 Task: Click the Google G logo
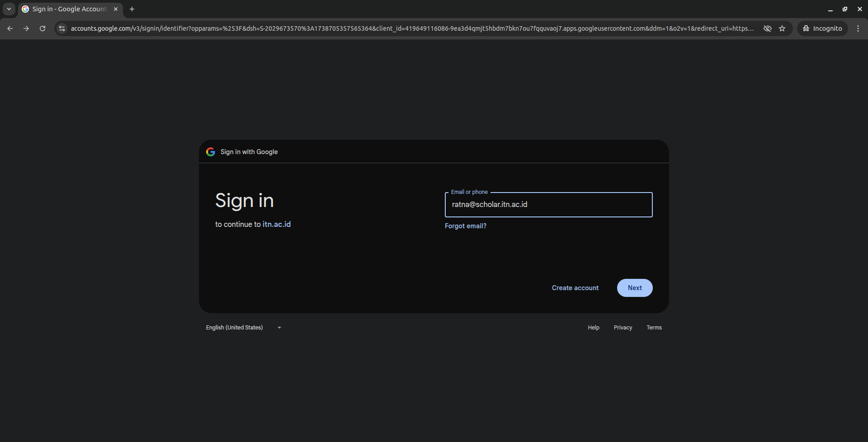211,152
